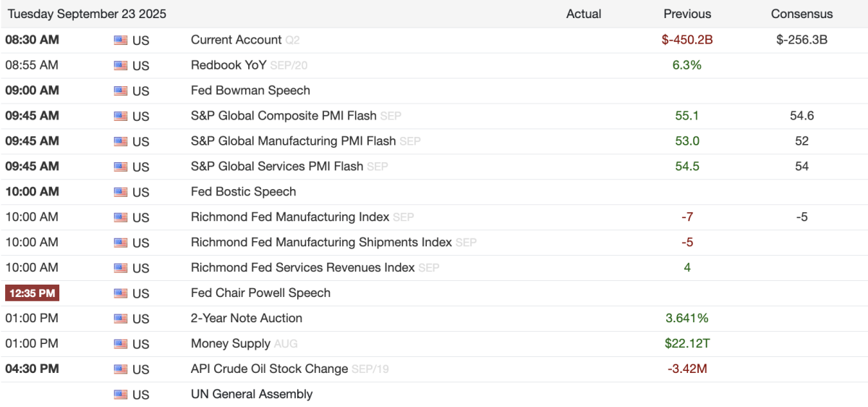Click the US flag in the Redbook YoY row
This screenshot has height=407, width=868.
point(121,65)
